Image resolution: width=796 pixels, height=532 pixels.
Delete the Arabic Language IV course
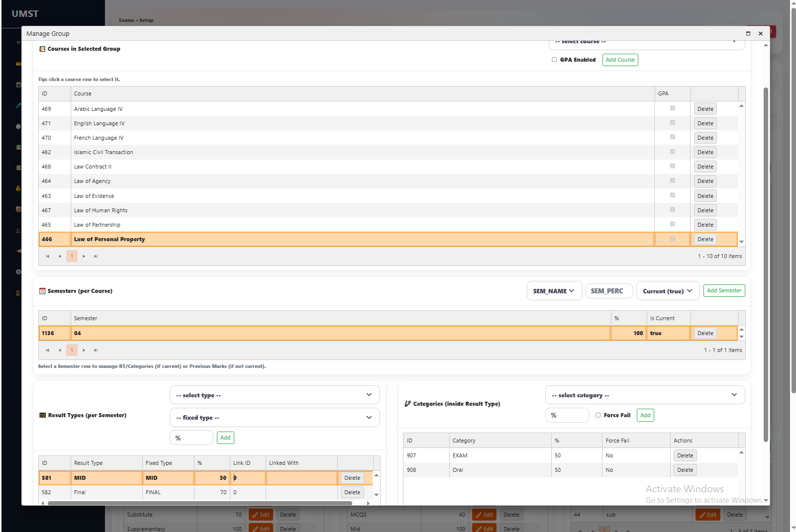pos(705,109)
